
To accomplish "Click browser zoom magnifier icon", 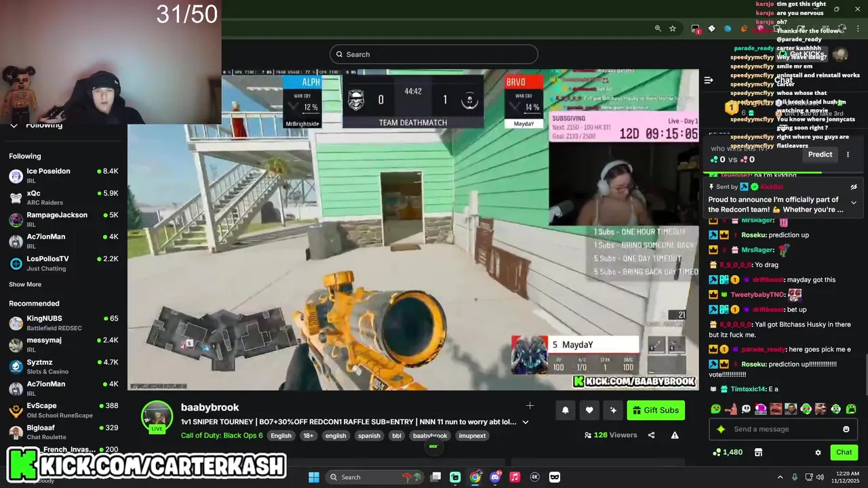I will click(657, 28).
